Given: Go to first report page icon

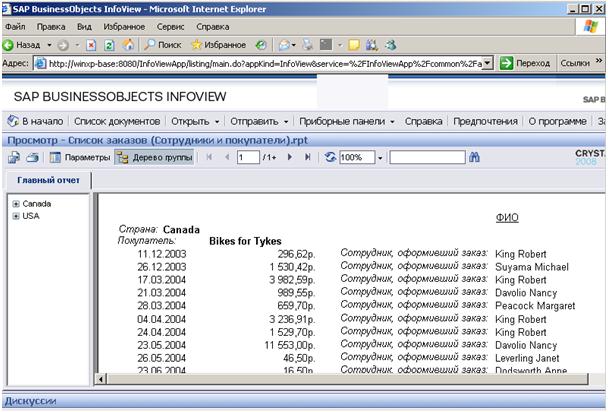Looking at the screenshot, I should (x=209, y=157).
